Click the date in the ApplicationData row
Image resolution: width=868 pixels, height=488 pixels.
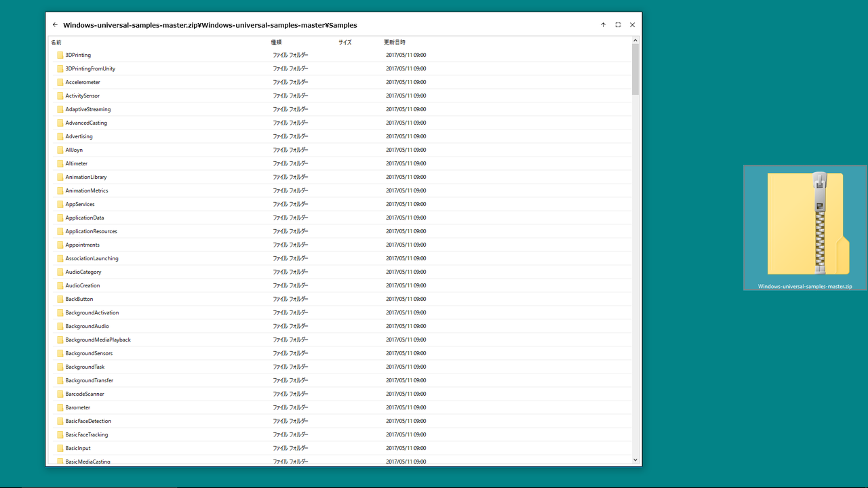(406, 218)
